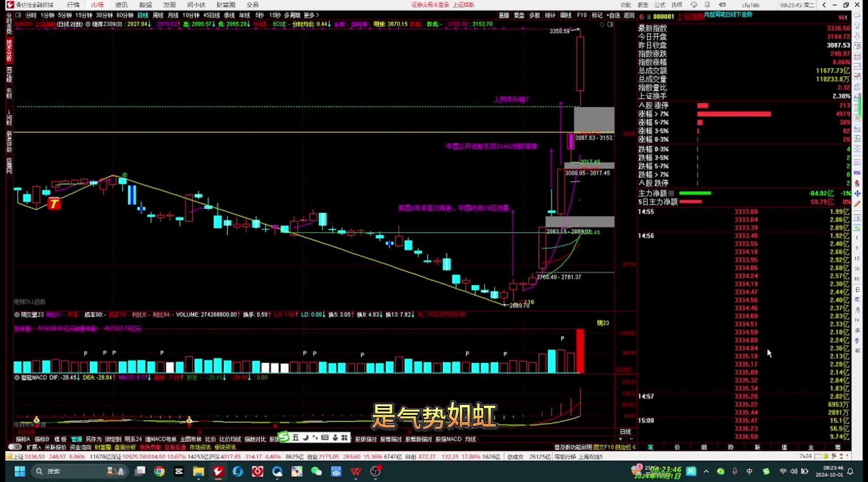This screenshot has height=482, width=868.
Task: Expand the indicator dropdown beside 日线对数
Action: pyautogui.click(x=88, y=24)
